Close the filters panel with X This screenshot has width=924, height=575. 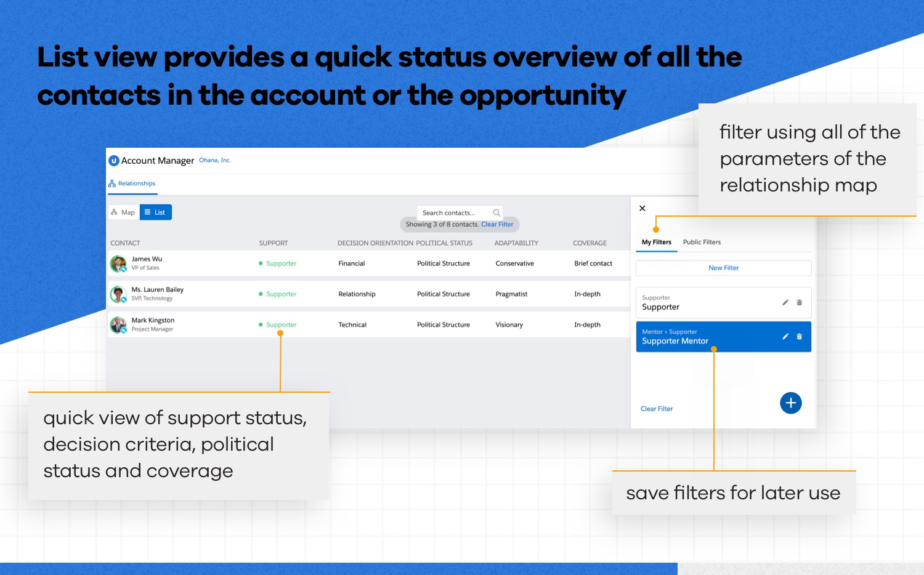642,208
